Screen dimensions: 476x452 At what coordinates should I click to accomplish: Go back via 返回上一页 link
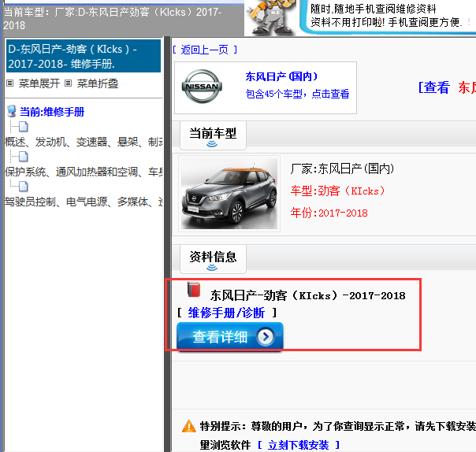(x=205, y=50)
